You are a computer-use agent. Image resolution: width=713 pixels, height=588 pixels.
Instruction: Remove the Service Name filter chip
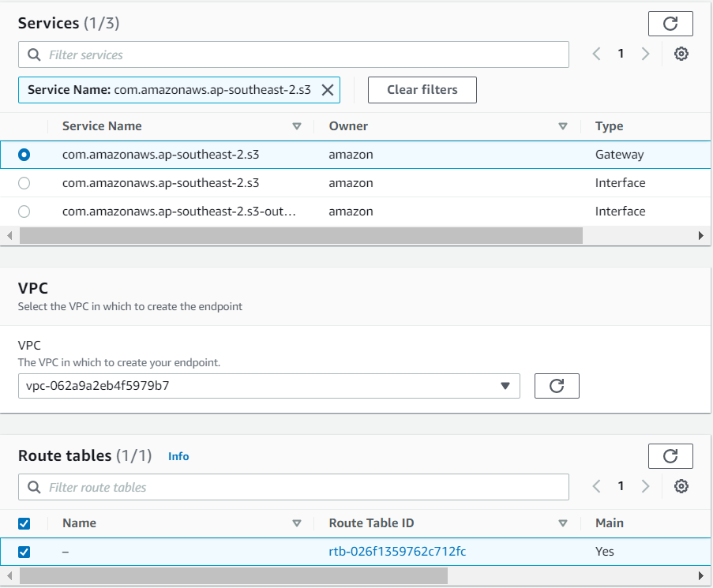(328, 89)
